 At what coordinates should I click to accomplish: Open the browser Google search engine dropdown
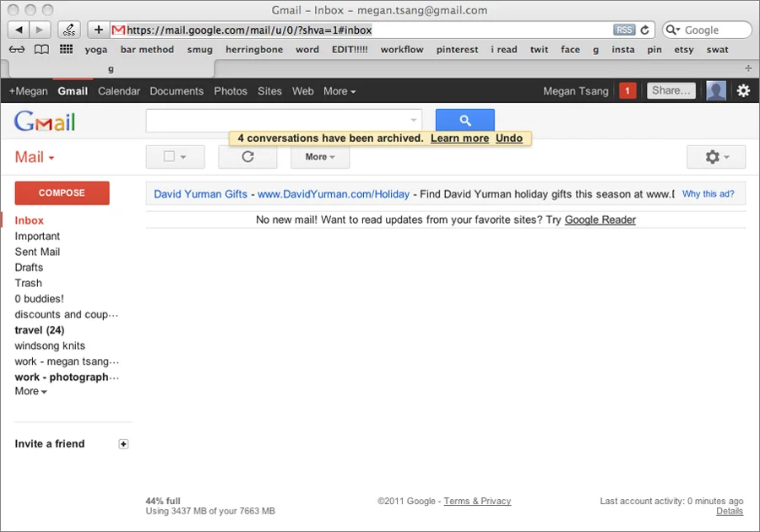click(673, 30)
